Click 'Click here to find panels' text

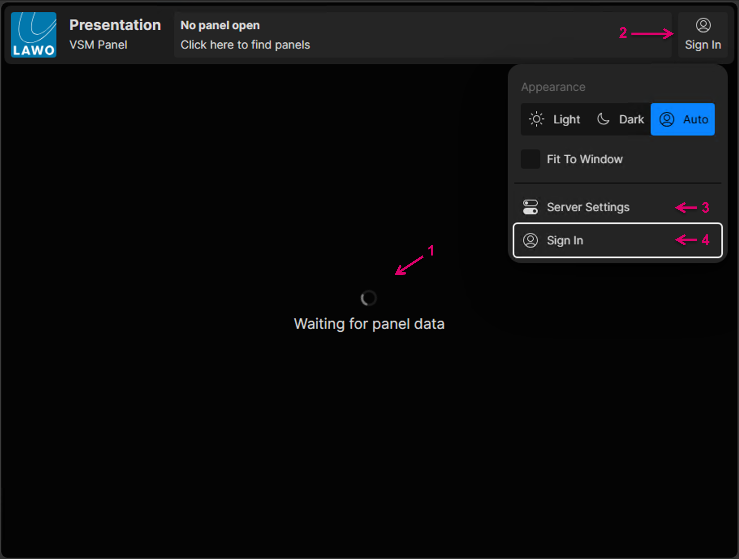click(245, 45)
